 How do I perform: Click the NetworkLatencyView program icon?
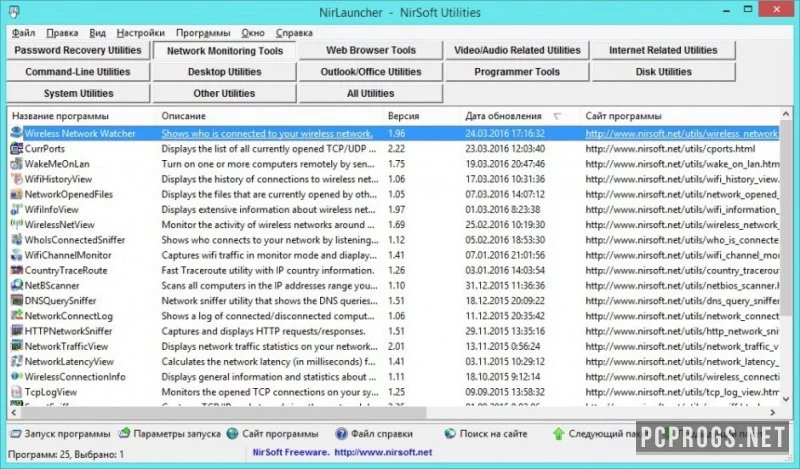(16, 361)
